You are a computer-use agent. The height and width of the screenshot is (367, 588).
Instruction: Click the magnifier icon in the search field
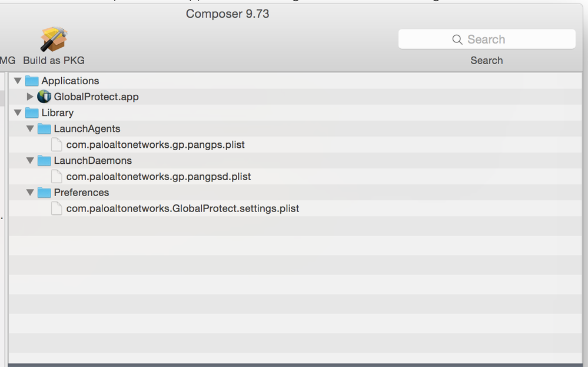pyautogui.click(x=457, y=39)
